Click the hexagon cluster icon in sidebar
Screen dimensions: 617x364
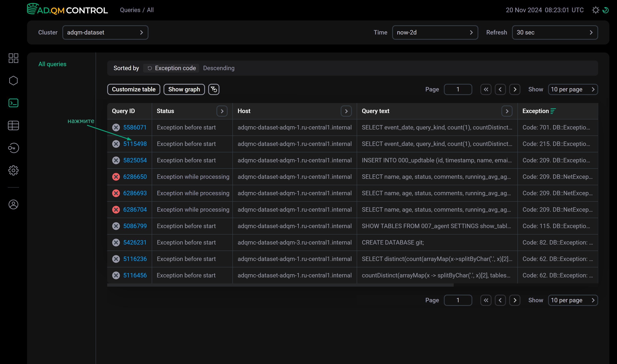[x=13, y=80]
